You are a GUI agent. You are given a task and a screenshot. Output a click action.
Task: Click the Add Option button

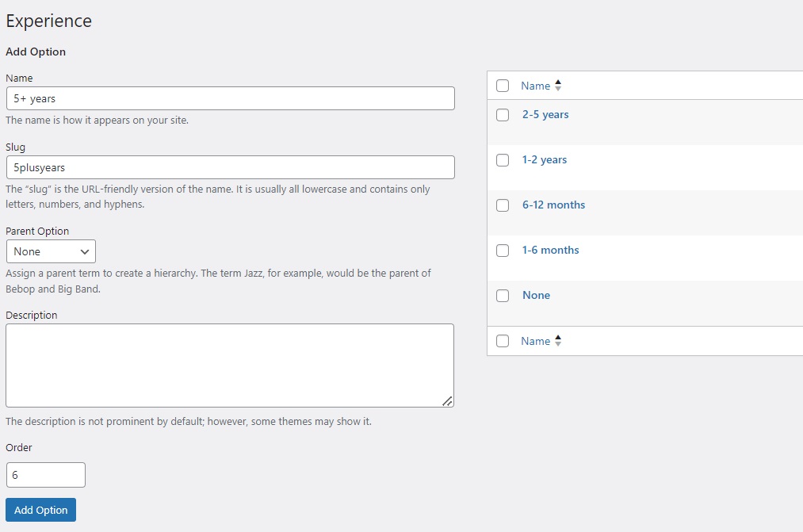40,509
